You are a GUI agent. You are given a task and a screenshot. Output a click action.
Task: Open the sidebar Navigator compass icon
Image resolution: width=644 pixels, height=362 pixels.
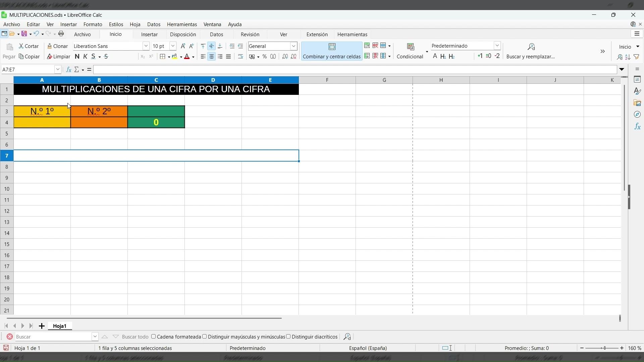click(637, 115)
